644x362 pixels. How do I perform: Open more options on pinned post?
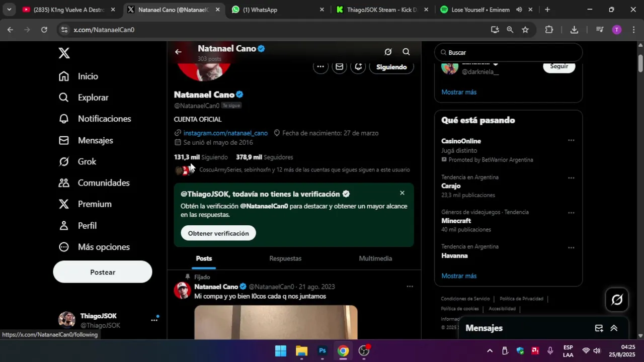[410, 287]
